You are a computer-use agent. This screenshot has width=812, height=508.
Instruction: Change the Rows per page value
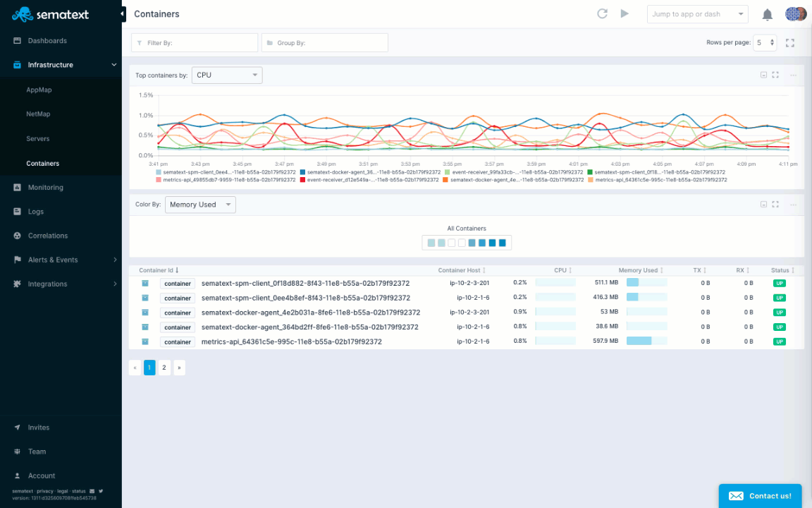click(x=765, y=42)
